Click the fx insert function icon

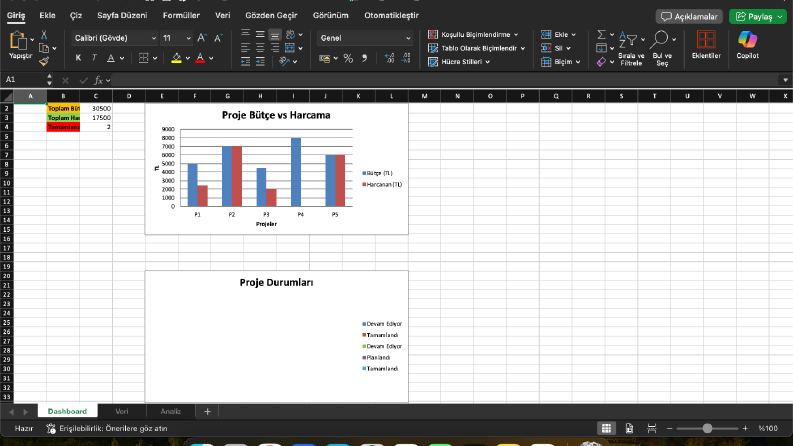coord(99,80)
